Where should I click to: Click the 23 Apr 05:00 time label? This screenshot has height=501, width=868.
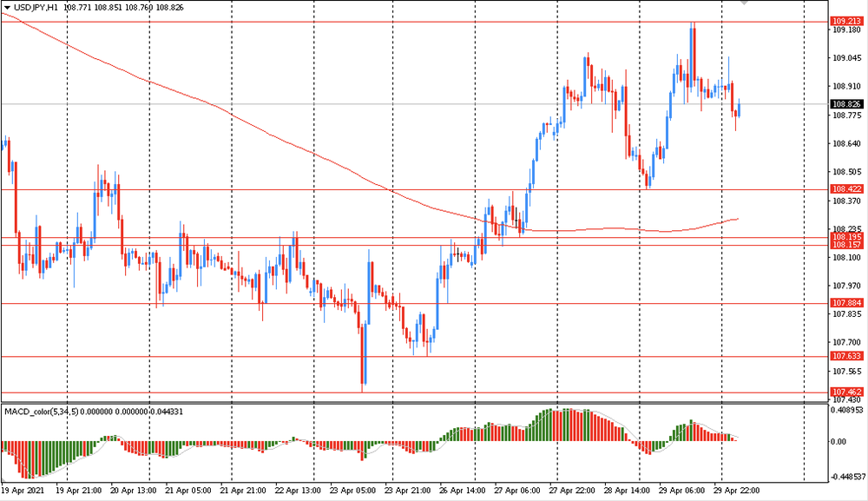[x=352, y=491]
